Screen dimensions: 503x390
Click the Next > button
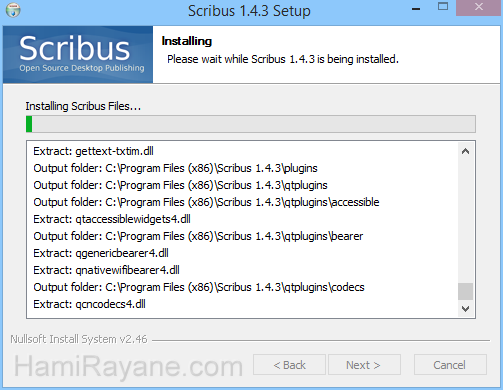[364, 365]
